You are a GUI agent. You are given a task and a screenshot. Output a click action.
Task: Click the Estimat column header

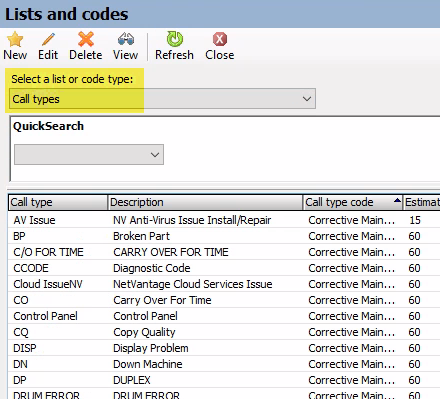tap(422, 202)
